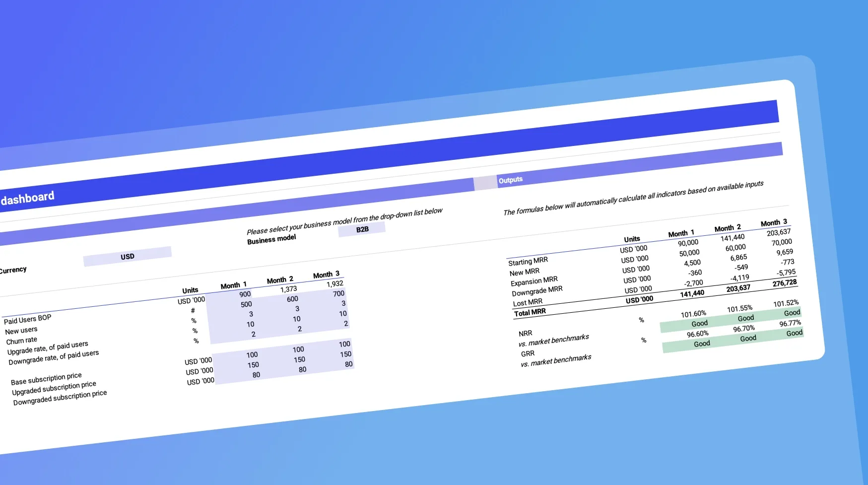Select the Outputs section header

coord(510,180)
